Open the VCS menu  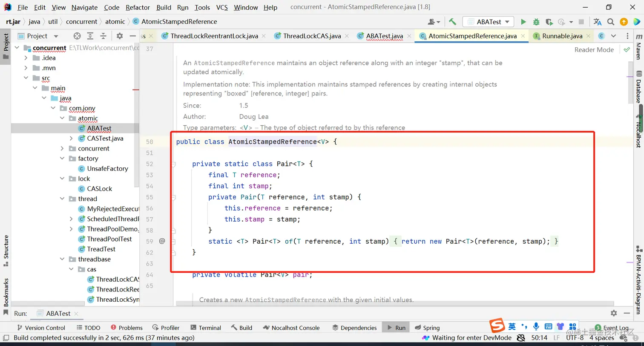(x=222, y=7)
